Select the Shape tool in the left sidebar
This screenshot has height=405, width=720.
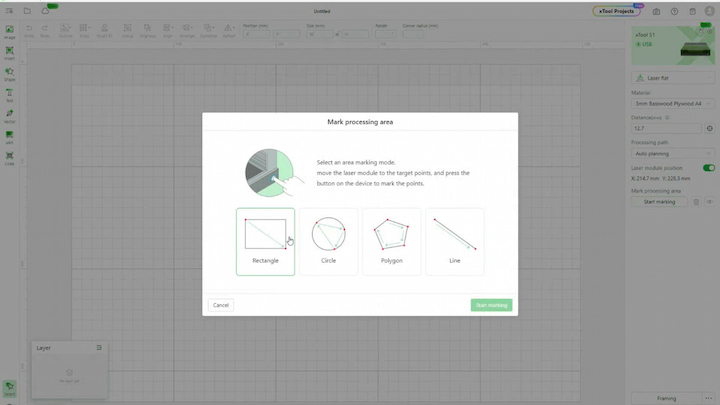(x=10, y=74)
